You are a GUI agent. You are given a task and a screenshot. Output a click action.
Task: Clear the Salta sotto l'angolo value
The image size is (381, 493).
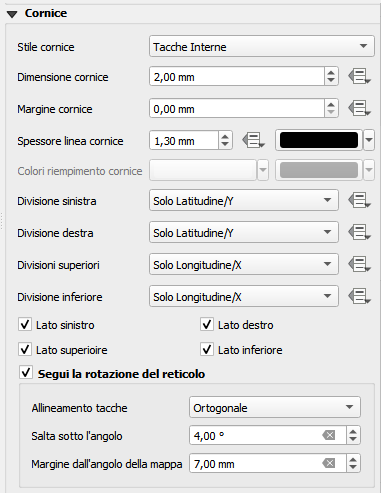[329, 435]
